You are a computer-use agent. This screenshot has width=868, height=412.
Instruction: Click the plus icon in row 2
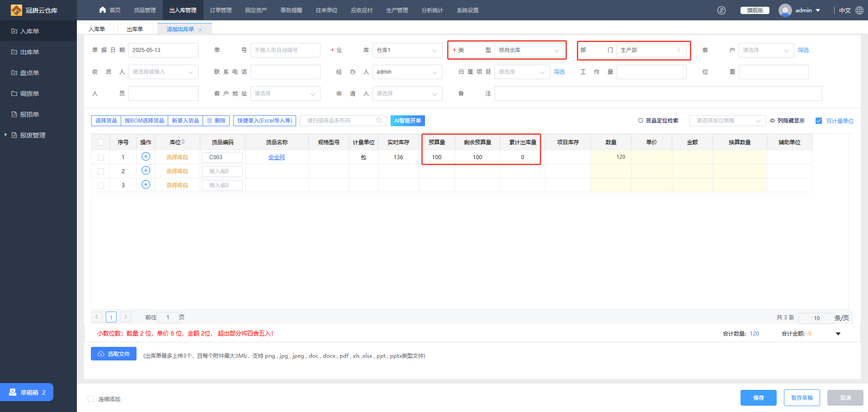pyautogui.click(x=146, y=170)
